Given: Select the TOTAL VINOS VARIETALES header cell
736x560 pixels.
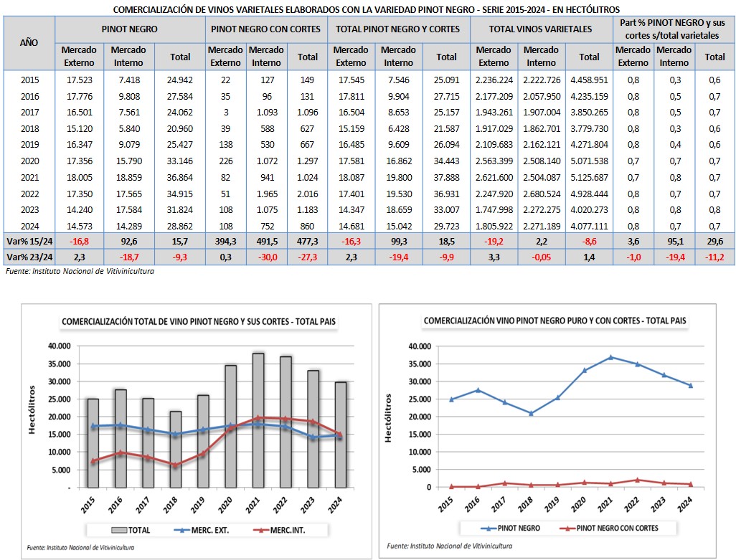Looking at the screenshot, I should pyautogui.click(x=541, y=29).
